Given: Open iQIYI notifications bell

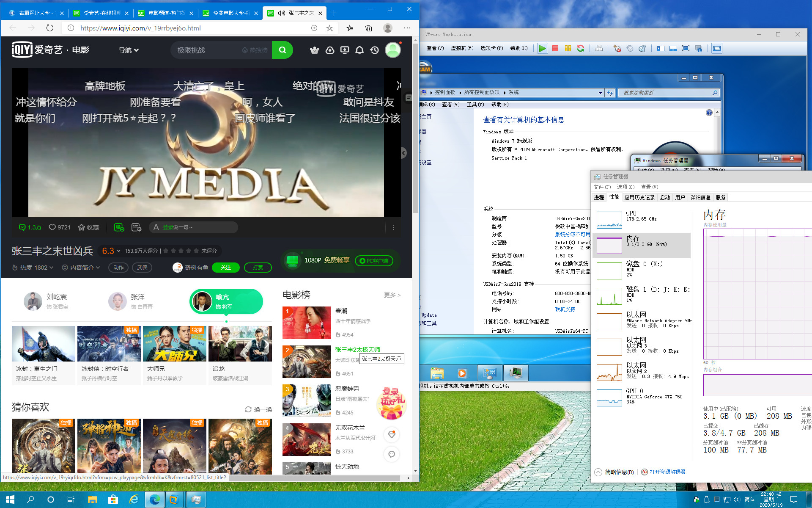Looking at the screenshot, I should [359, 50].
